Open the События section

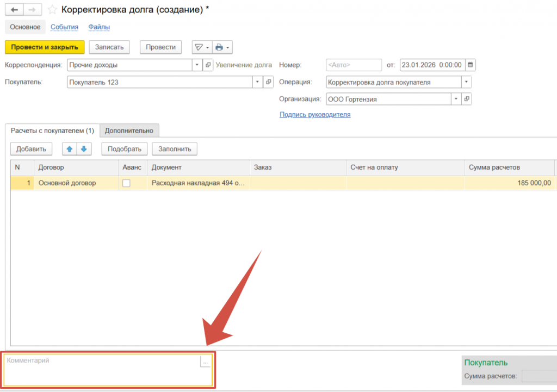[x=64, y=27]
